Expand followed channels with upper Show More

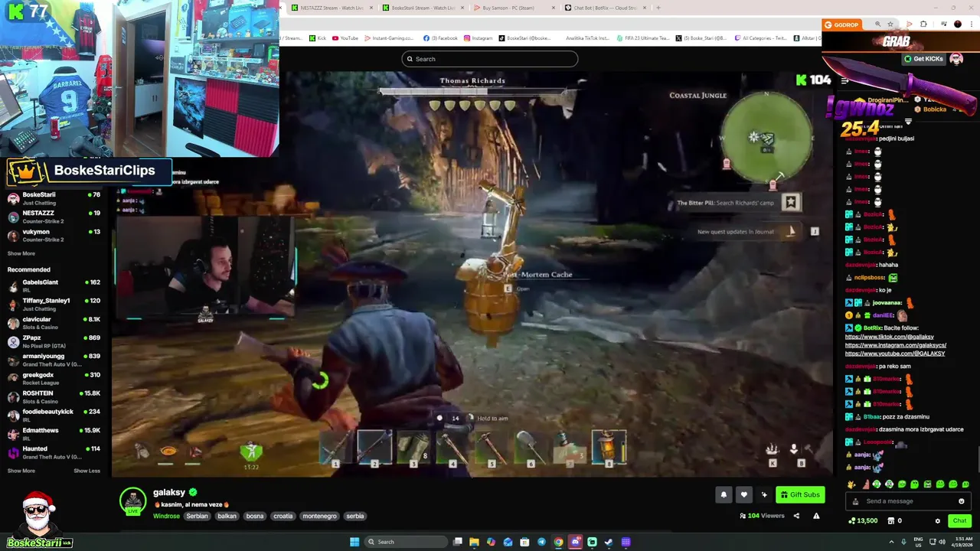tap(21, 253)
